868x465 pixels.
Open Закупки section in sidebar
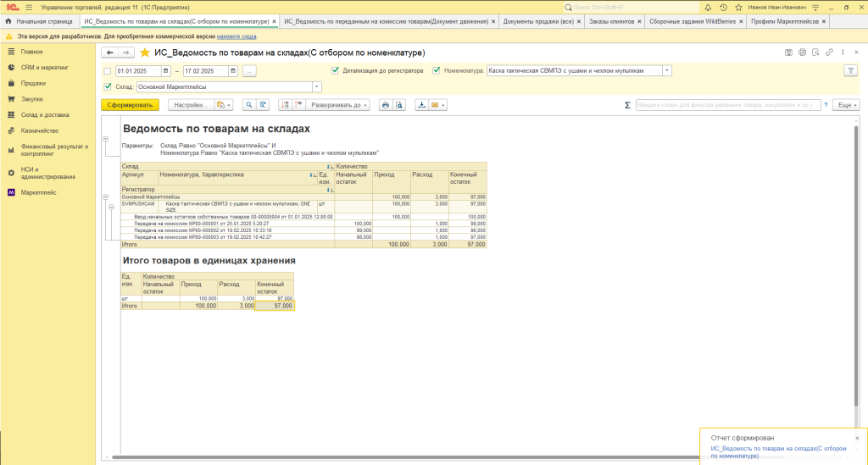point(31,99)
